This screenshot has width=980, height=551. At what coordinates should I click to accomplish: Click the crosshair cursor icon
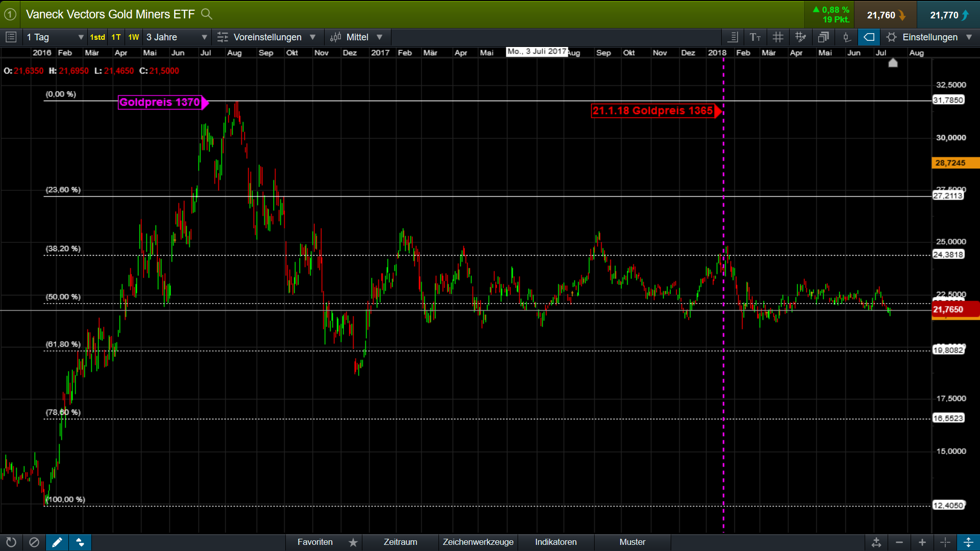click(945, 542)
